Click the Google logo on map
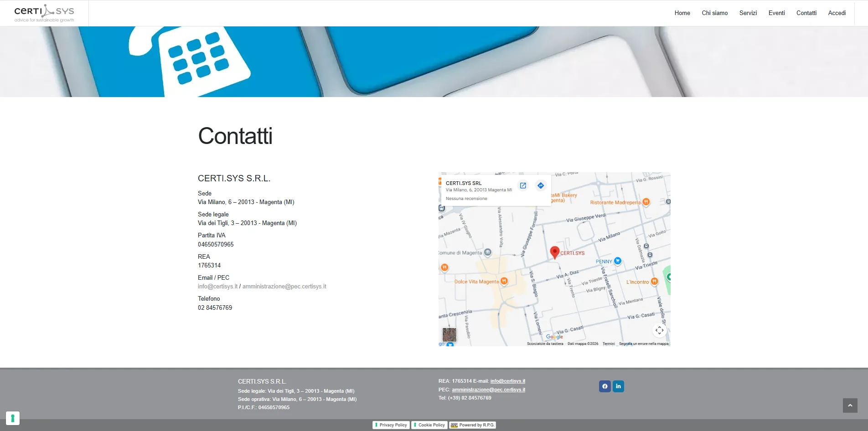This screenshot has height=431, width=868. pyautogui.click(x=554, y=337)
